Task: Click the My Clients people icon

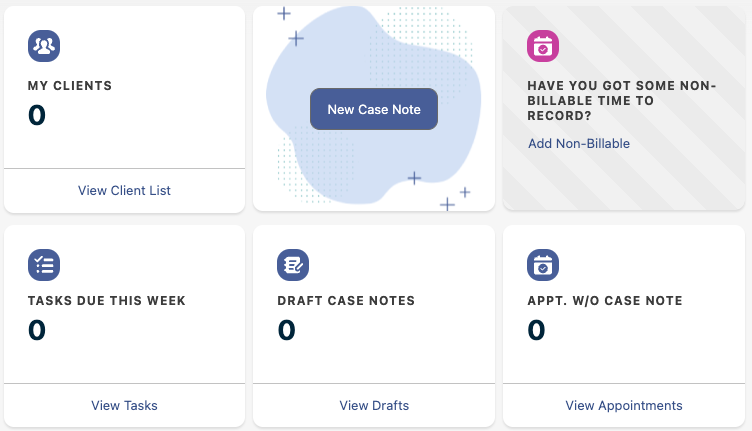Action: coord(44,46)
